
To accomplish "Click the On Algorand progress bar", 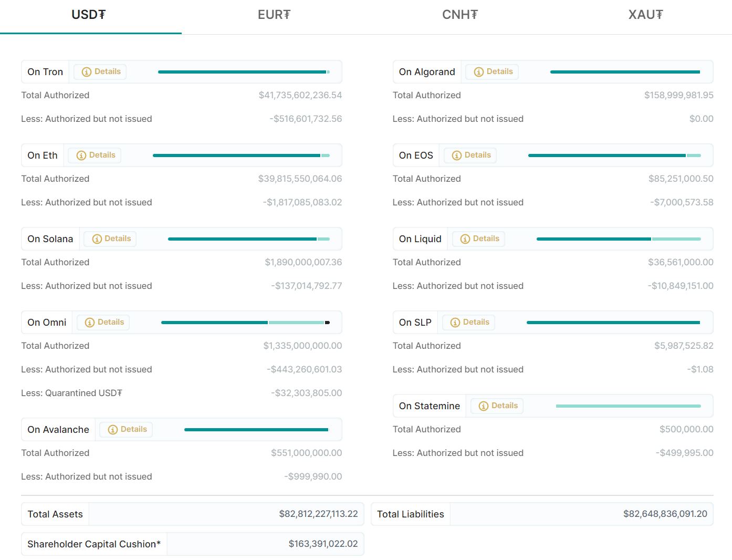I will tap(625, 72).
